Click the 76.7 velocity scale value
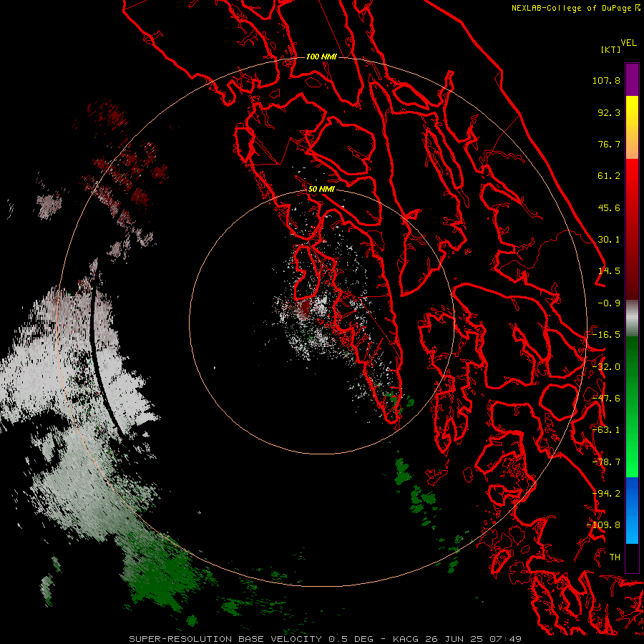The width and height of the screenshot is (644, 644). coord(609,144)
